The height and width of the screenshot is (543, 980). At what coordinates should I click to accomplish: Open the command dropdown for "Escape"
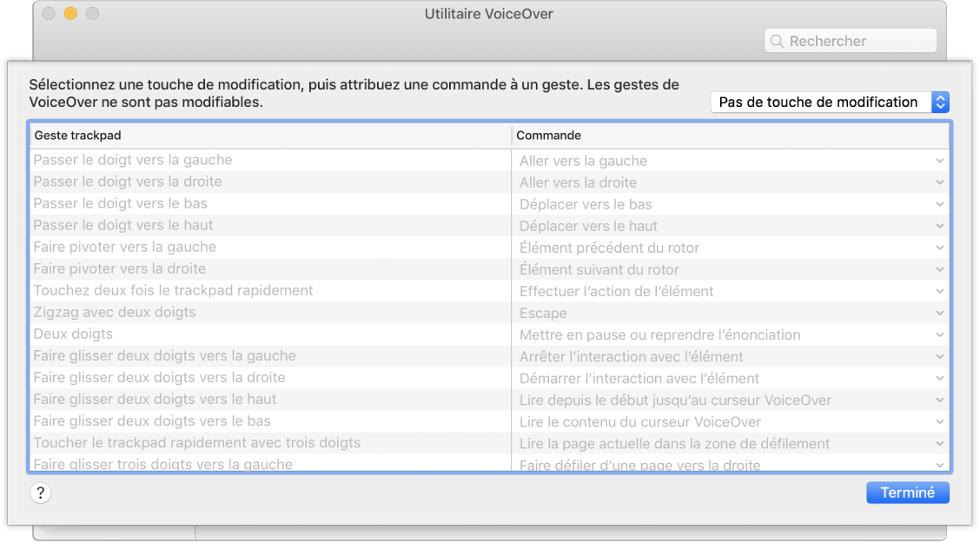(x=939, y=312)
